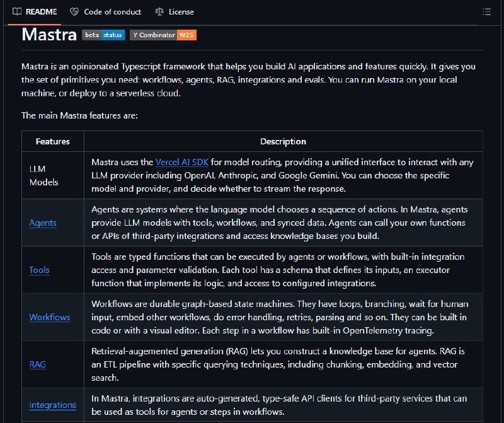The image size is (504, 423).
Task: Click the beta status badge
Action: [103, 35]
